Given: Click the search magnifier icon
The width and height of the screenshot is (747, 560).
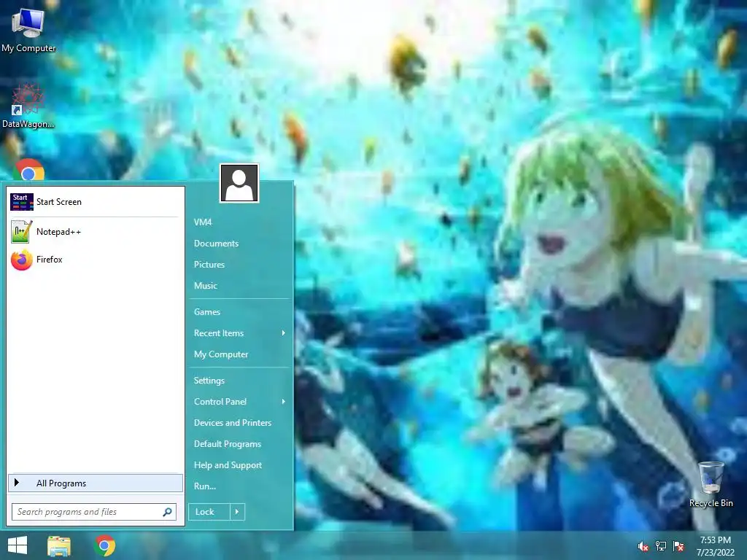Looking at the screenshot, I should click(167, 512).
